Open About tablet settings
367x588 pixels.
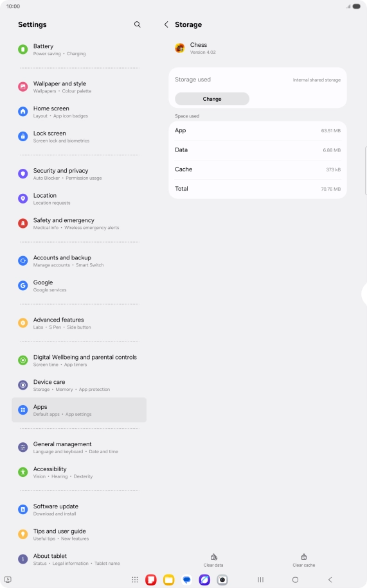point(79,559)
